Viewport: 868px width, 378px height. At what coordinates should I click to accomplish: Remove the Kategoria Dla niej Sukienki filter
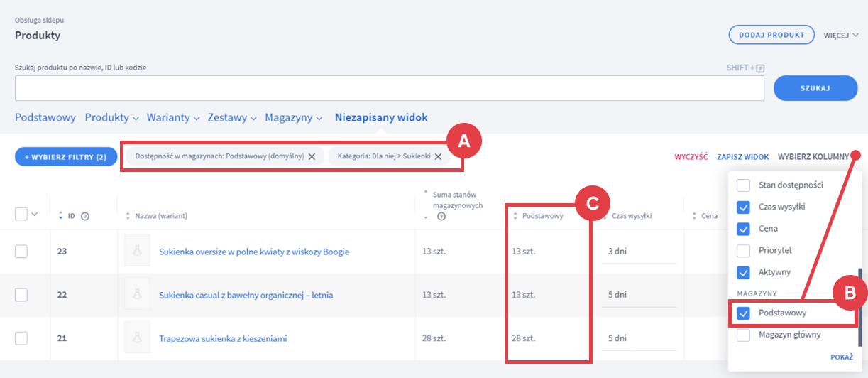438,156
